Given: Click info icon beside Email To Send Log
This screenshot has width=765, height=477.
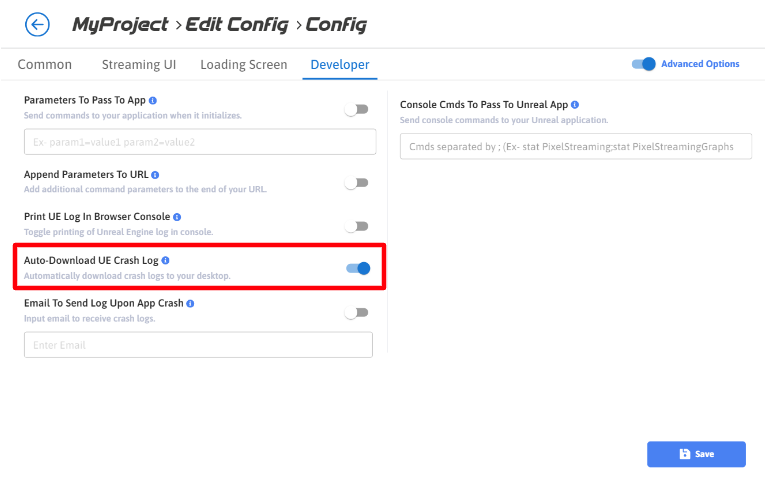Looking at the screenshot, I should click(190, 302).
